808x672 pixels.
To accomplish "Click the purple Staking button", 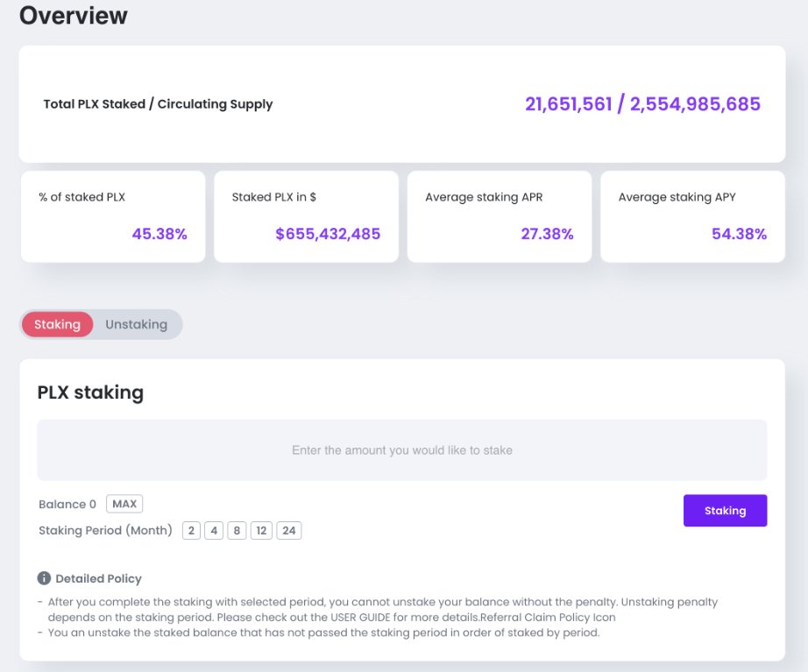I will point(725,510).
